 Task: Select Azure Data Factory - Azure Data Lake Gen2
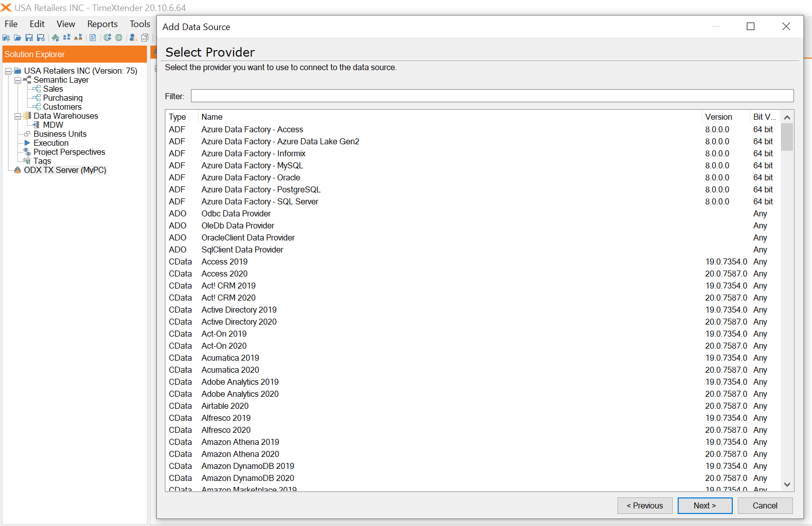pos(473,141)
